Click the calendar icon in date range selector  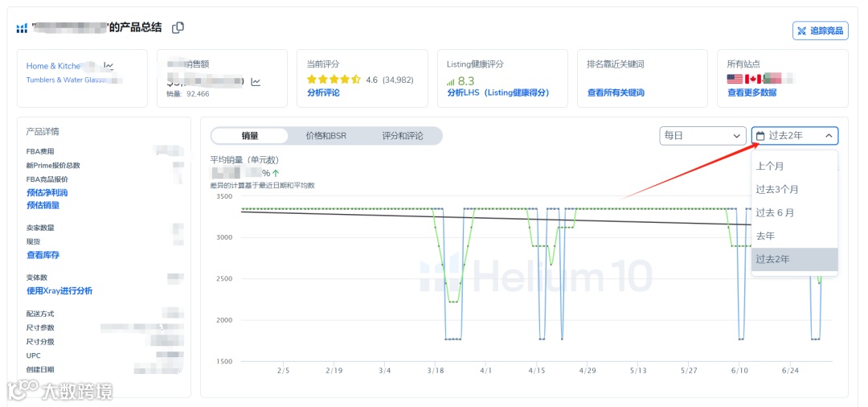(760, 136)
